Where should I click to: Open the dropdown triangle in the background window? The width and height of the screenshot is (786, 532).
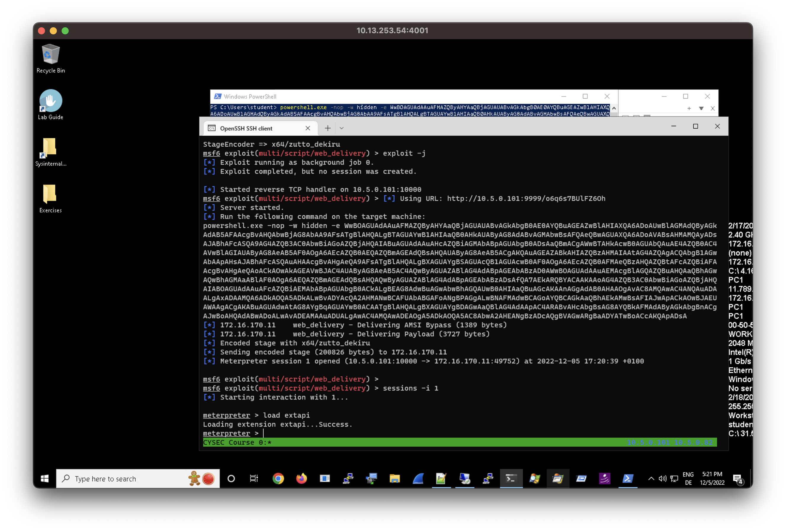(x=701, y=109)
